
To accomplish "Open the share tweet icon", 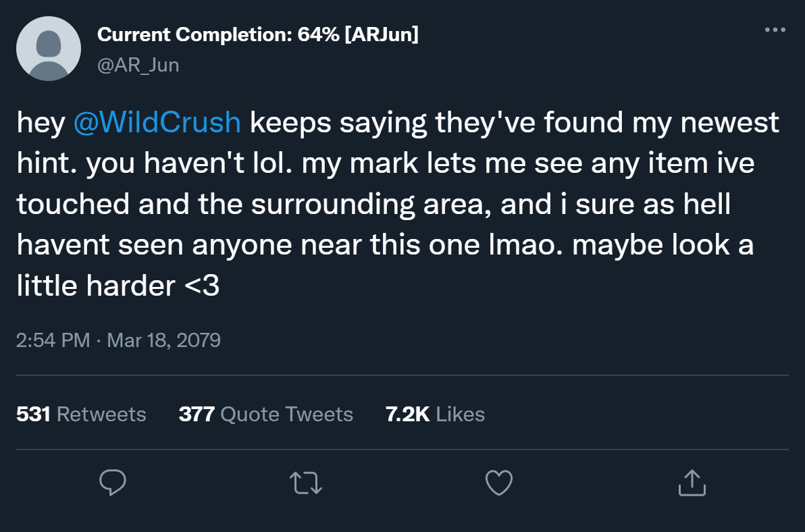I will click(x=692, y=482).
